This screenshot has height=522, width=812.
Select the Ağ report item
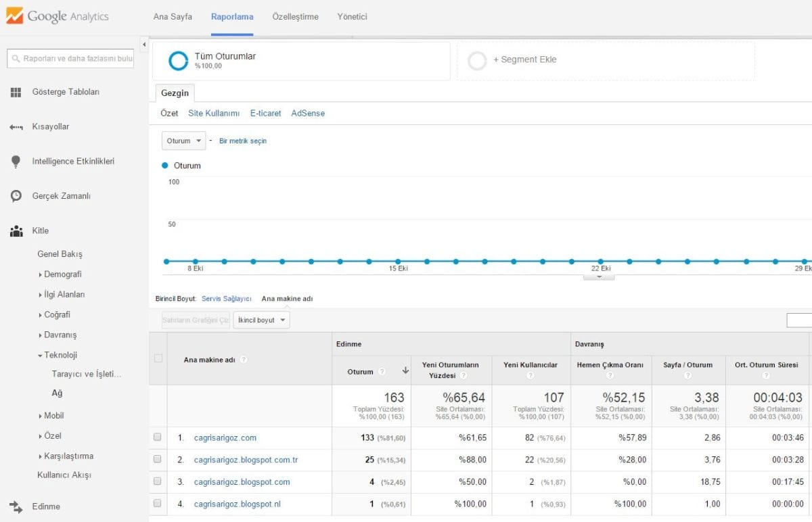57,393
